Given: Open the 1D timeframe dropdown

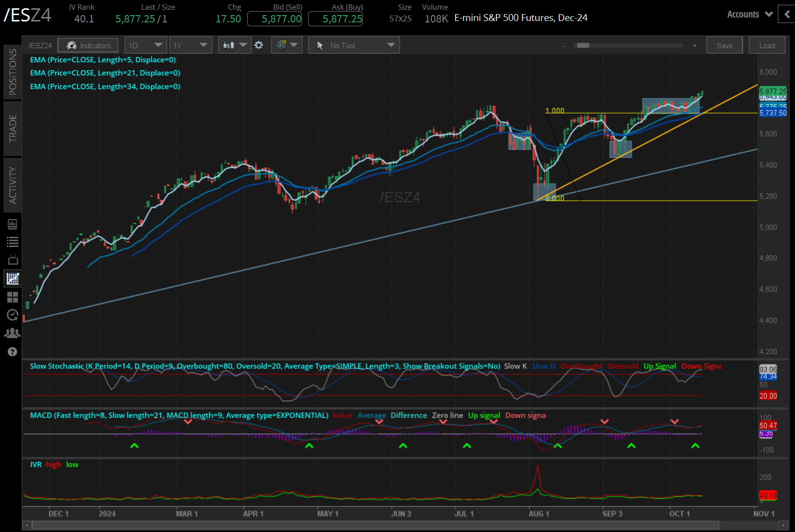Looking at the screenshot, I should coord(145,45).
